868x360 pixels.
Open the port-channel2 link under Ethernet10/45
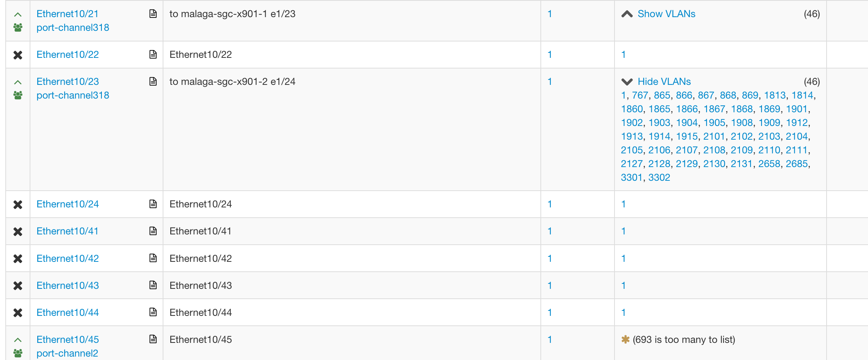[67, 353]
